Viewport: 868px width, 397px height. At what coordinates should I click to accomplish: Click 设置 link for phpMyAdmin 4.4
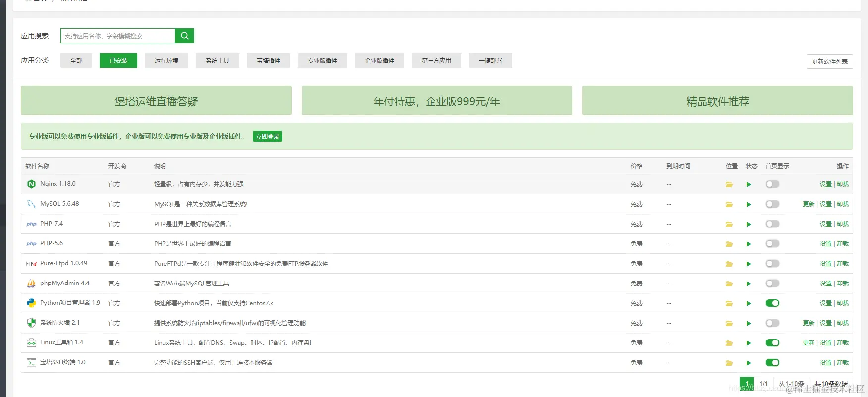(x=826, y=284)
